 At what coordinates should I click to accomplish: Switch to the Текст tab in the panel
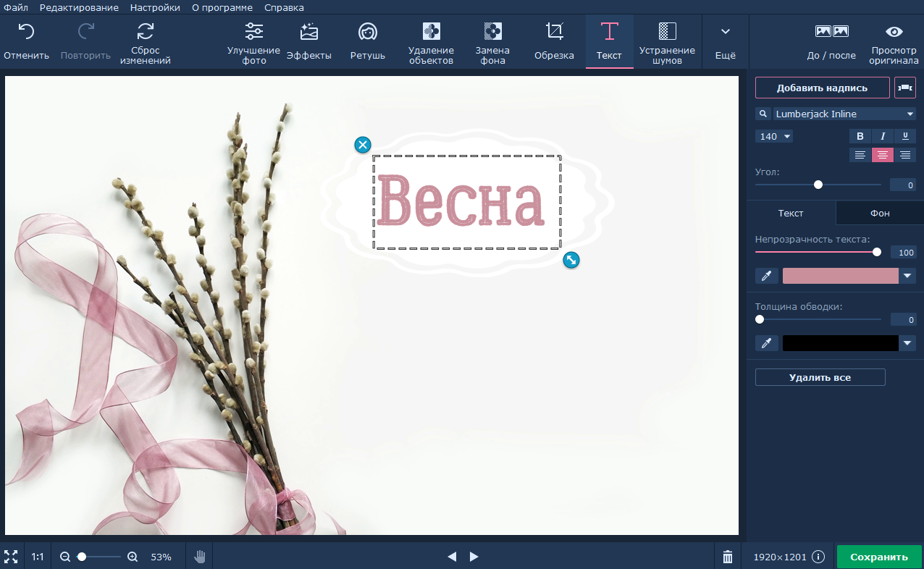[791, 213]
